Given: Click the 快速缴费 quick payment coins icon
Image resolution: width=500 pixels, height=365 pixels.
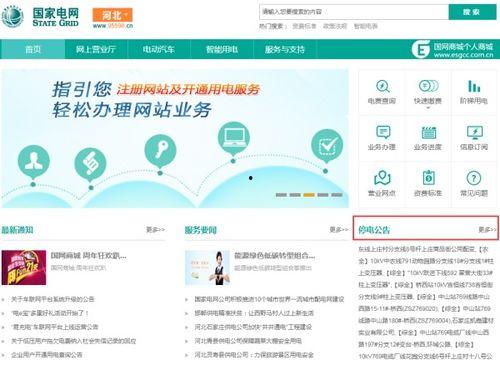Looking at the screenshot, I should click(x=428, y=86).
